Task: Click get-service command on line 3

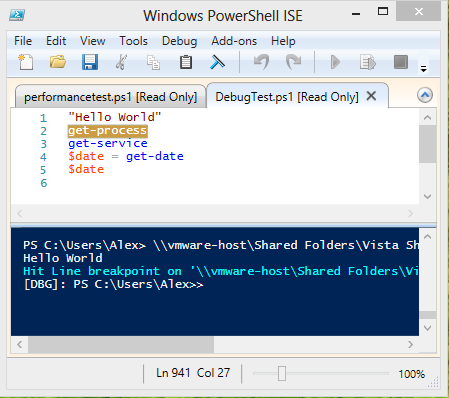Action: coord(108,143)
